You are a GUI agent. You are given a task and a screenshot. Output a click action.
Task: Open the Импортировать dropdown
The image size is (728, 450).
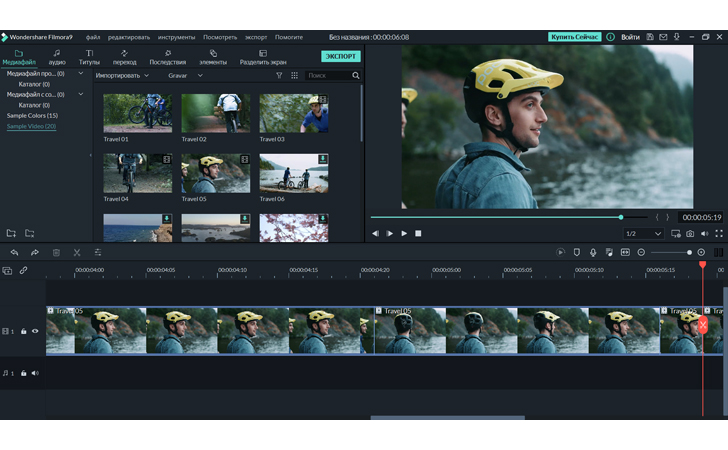tap(122, 75)
